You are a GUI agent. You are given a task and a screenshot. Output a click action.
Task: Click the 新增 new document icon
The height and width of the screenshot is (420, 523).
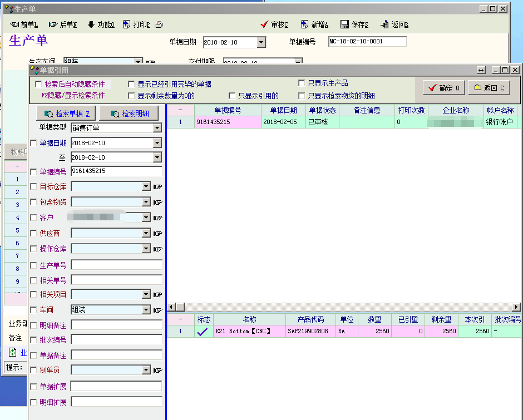304,24
